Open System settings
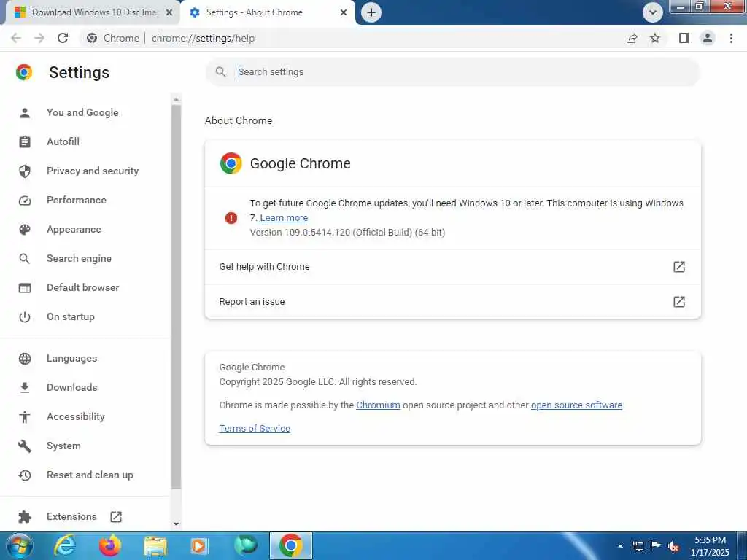The width and height of the screenshot is (747, 560). (x=63, y=446)
